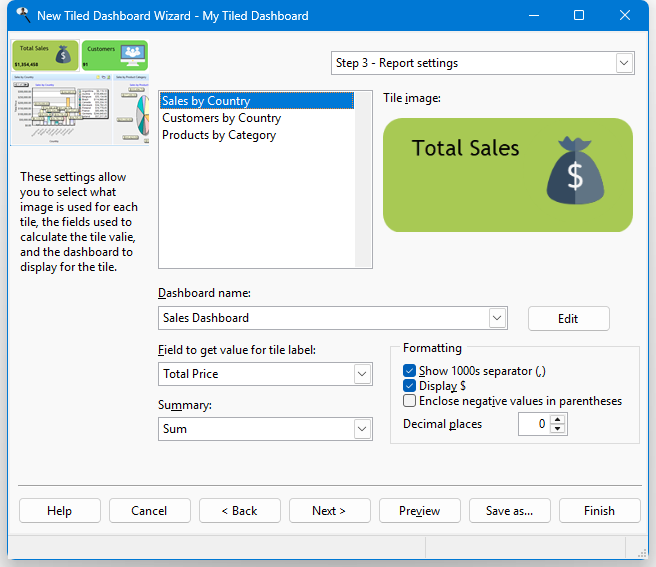Screen dimensions: 656x567
Task: Enable Enclose negative values in parentheses
Action: pyautogui.click(x=409, y=401)
